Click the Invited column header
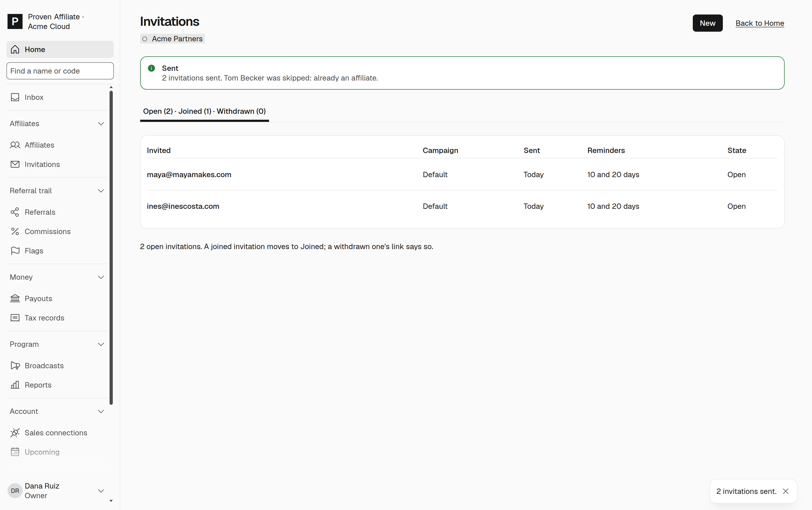The height and width of the screenshot is (510, 812). coord(158,151)
